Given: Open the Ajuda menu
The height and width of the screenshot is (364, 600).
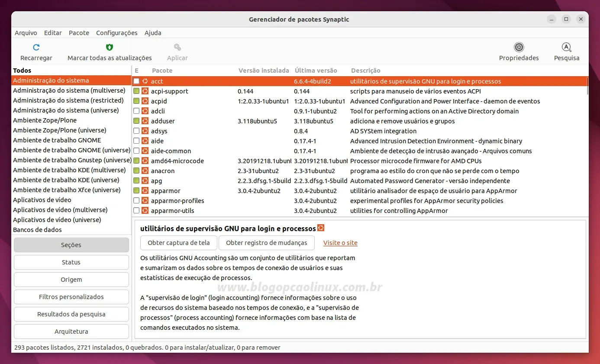Looking at the screenshot, I should (x=153, y=33).
